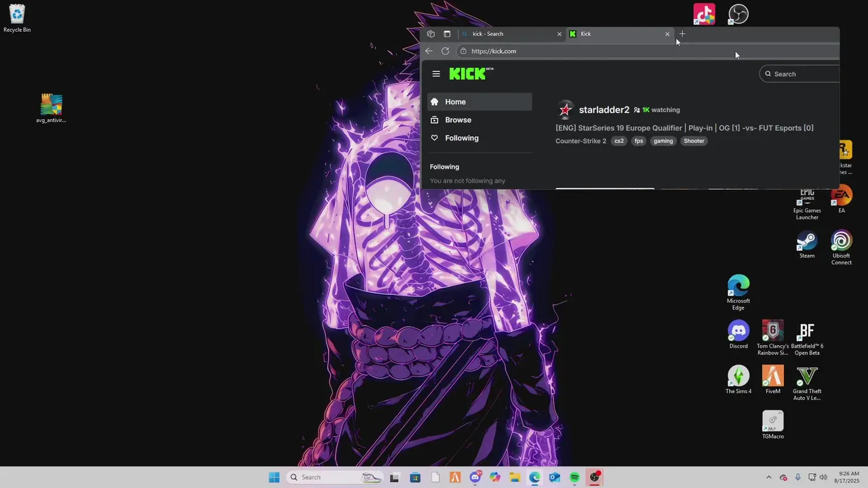Screen dimensions: 868x488
Task: Select the Epic Games Launcher desktop icon
Action: coord(807,205)
